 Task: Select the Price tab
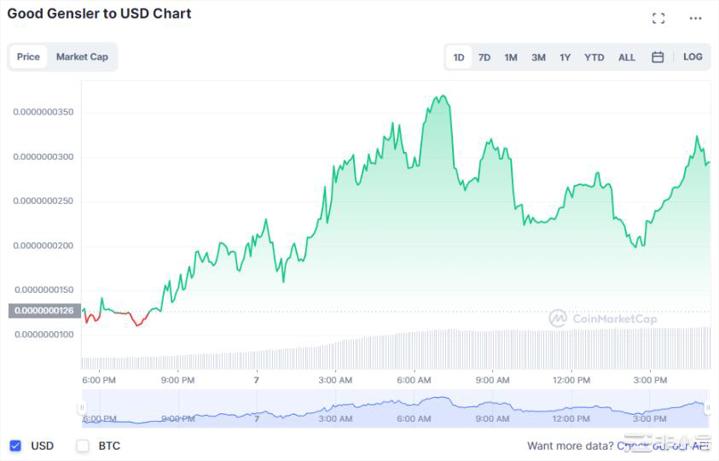pyautogui.click(x=29, y=57)
